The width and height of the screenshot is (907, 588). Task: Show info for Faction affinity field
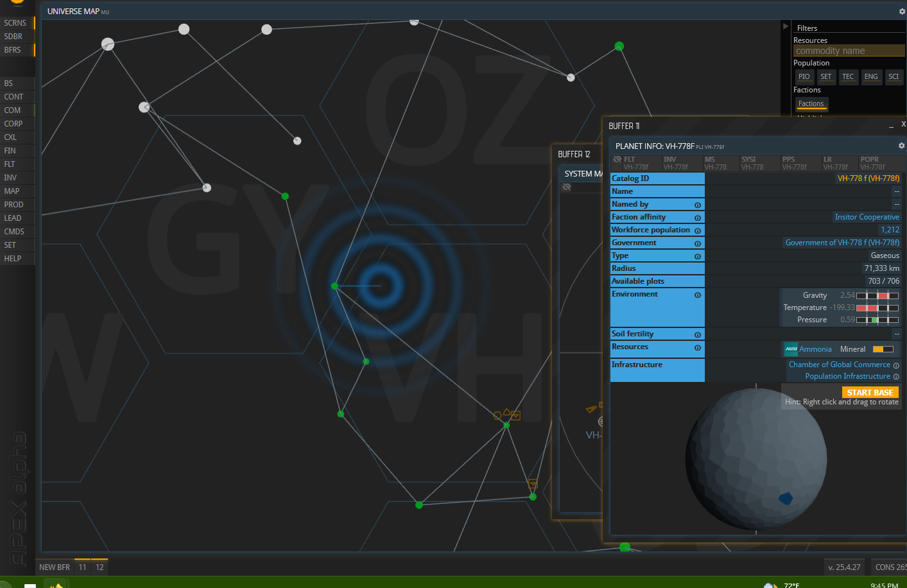[x=698, y=218]
